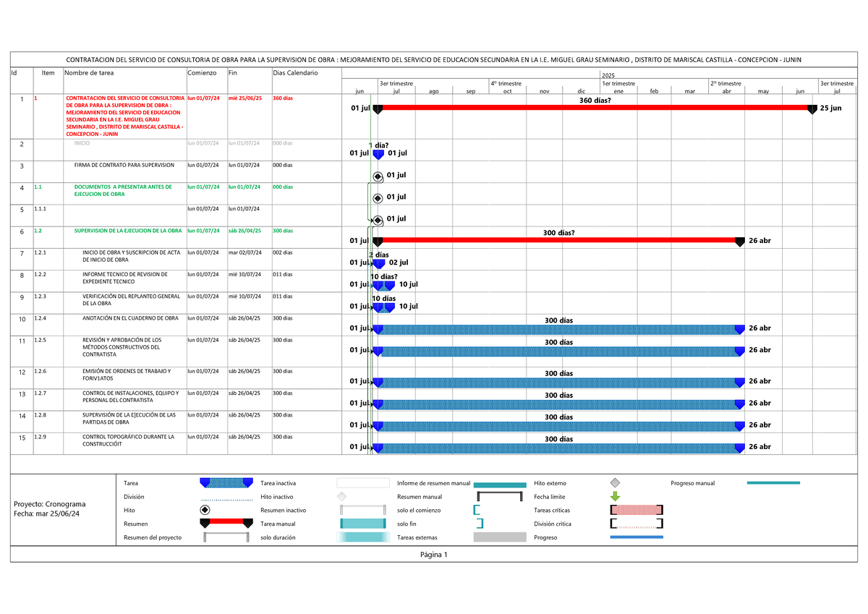Select DOCUMENTOS A PRESENTAR ANTES DE EJECUCION task
The image size is (868, 614).
point(123,190)
